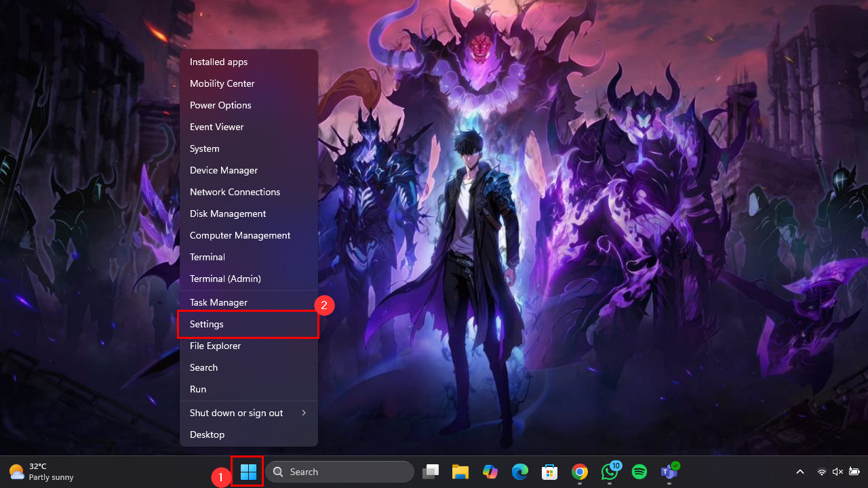Open Microsoft Teams from the taskbar
The height and width of the screenshot is (488, 868).
(669, 472)
